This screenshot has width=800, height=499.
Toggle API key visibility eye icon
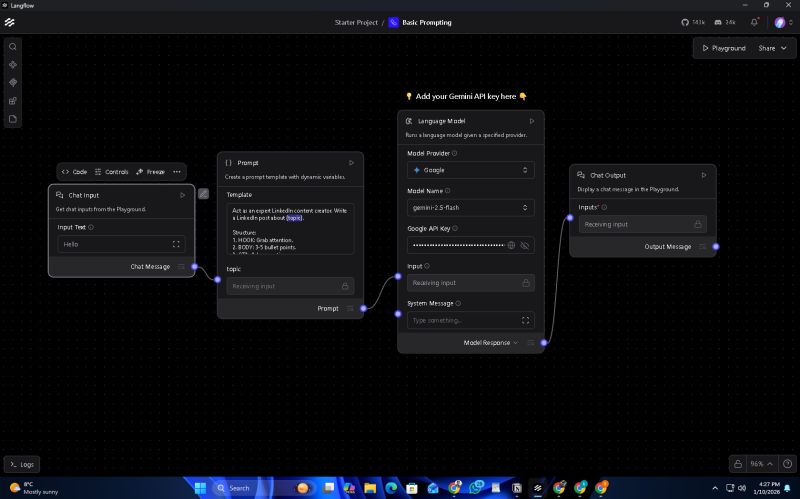pos(524,245)
